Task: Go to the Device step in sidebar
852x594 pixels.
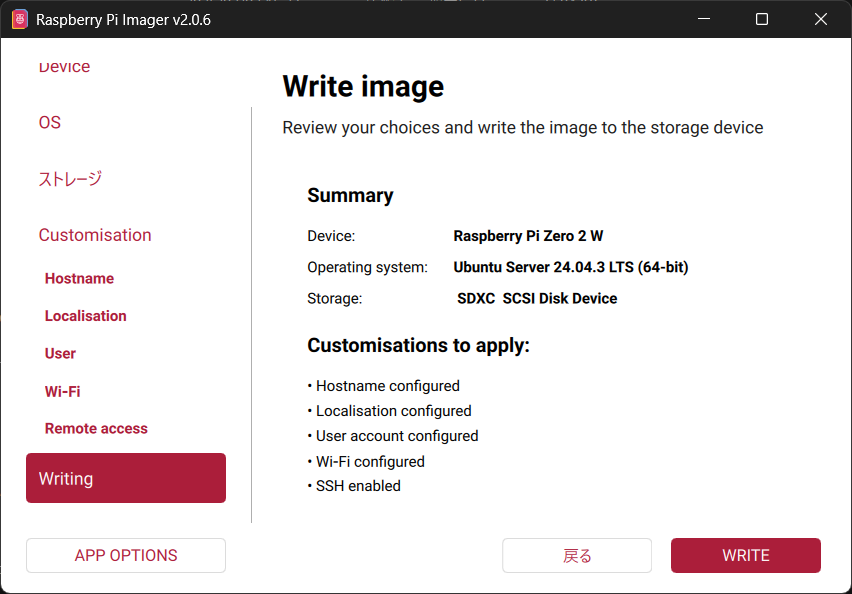Action: pos(64,68)
